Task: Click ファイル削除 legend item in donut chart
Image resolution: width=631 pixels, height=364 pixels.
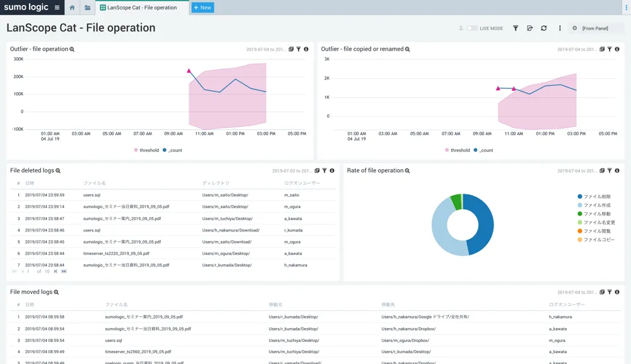Action: 594,197
